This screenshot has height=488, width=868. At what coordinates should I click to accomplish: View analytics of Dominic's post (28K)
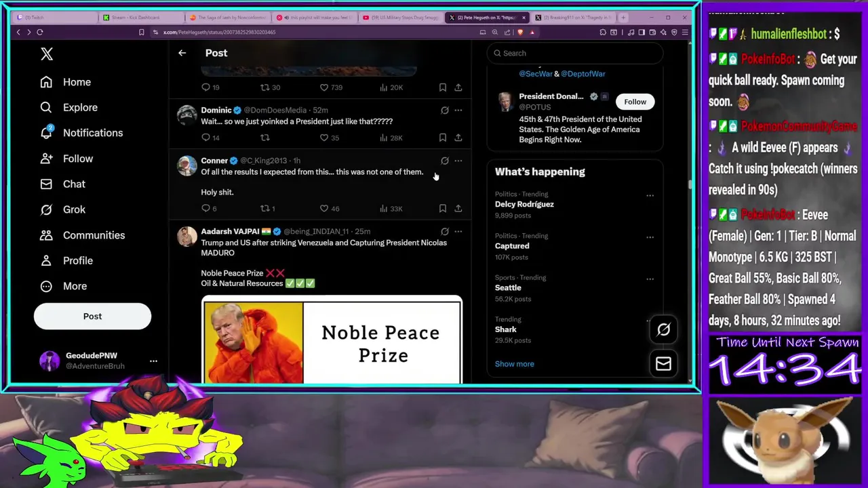click(x=391, y=138)
